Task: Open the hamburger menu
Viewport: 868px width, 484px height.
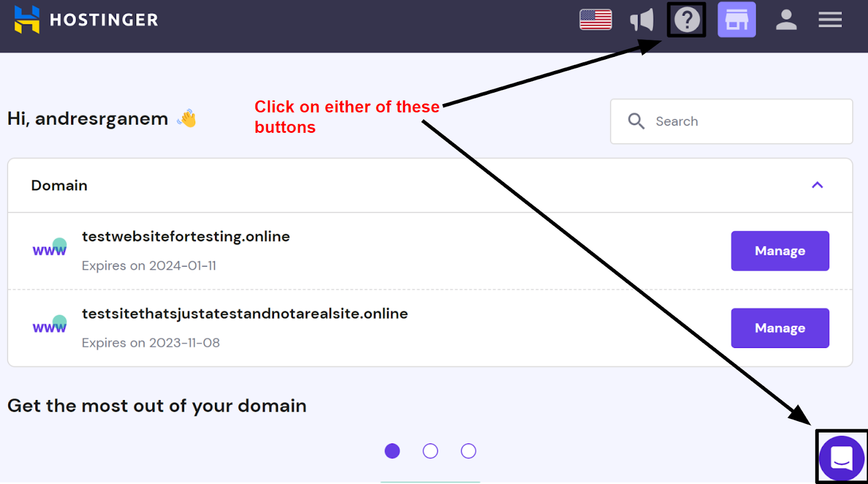Action: click(x=830, y=20)
